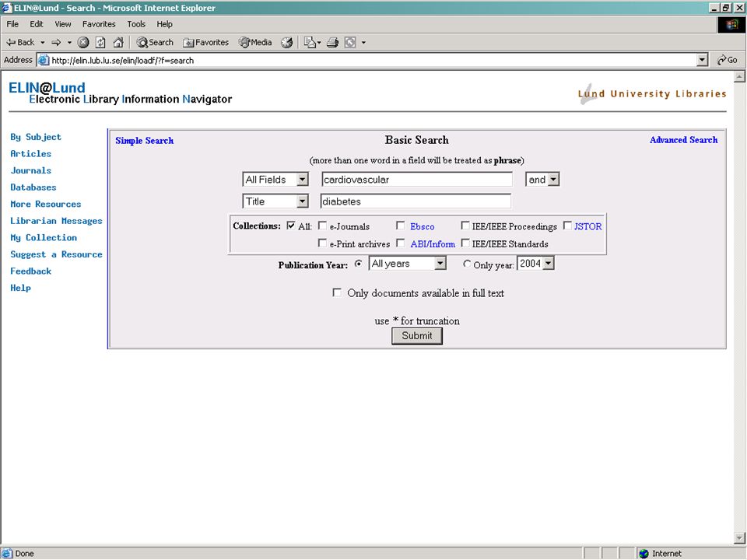The image size is (747, 560).
Task: Print the page with the Print icon
Action: coord(332,42)
